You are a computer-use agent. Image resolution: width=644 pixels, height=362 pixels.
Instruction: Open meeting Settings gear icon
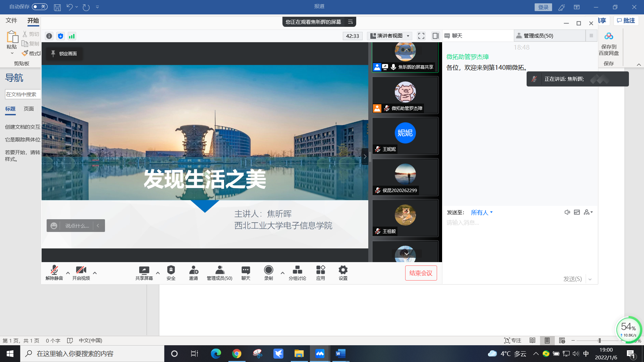343,270
